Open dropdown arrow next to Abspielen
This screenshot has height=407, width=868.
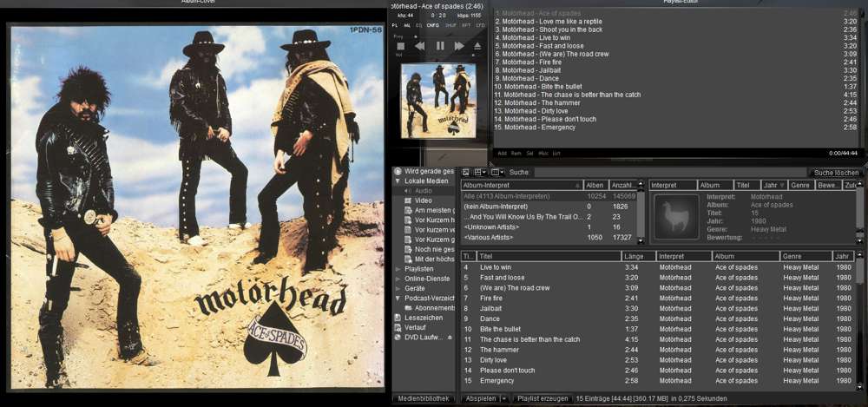pyautogui.click(x=504, y=398)
